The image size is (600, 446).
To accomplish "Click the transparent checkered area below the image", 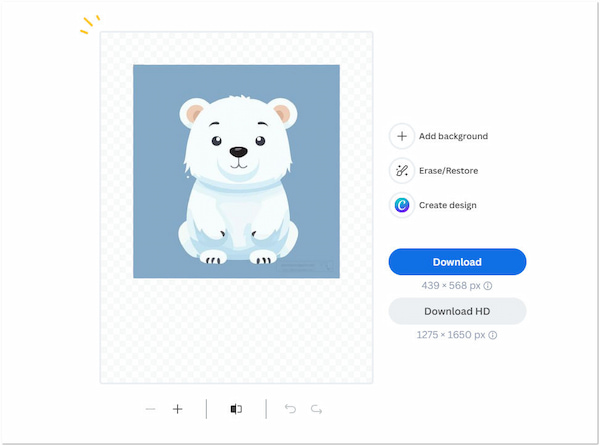I will (x=236, y=330).
